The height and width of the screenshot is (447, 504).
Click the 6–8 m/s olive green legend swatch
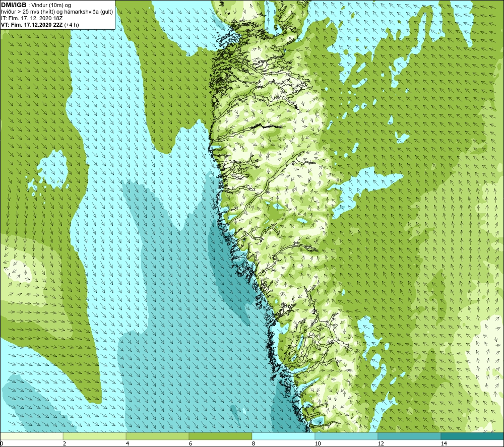(x=221, y=436)
